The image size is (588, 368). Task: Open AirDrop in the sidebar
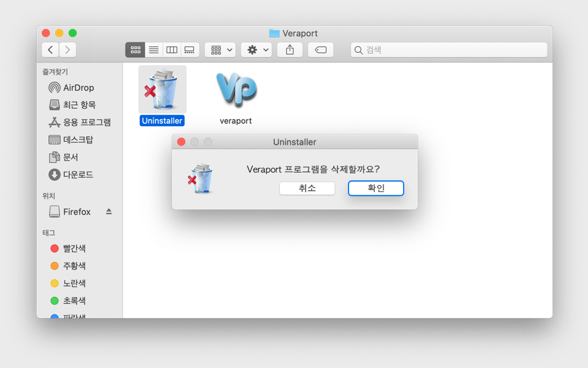point(78,88)
